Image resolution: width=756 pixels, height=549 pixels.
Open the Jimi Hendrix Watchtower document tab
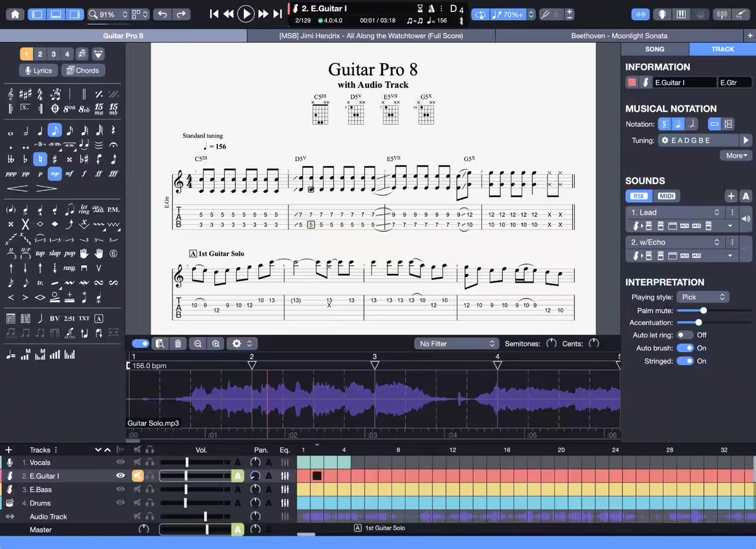coord(371,36)
